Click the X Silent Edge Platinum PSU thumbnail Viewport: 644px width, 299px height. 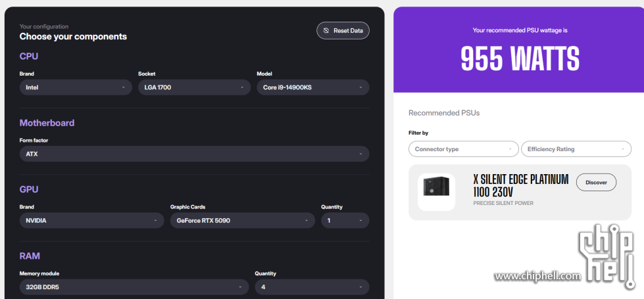pyautogui.click(x=436, y=192)
